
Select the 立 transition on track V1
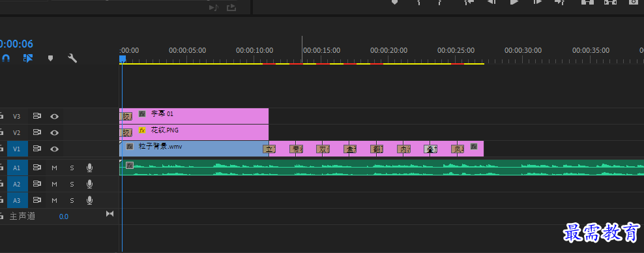tap(269, 149)
